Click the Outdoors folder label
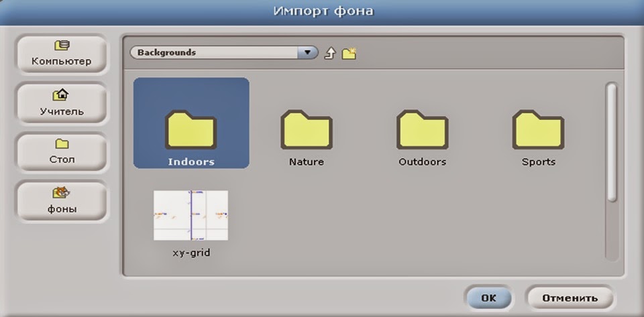Screen dimensions: 644x317 coord(422,162)
